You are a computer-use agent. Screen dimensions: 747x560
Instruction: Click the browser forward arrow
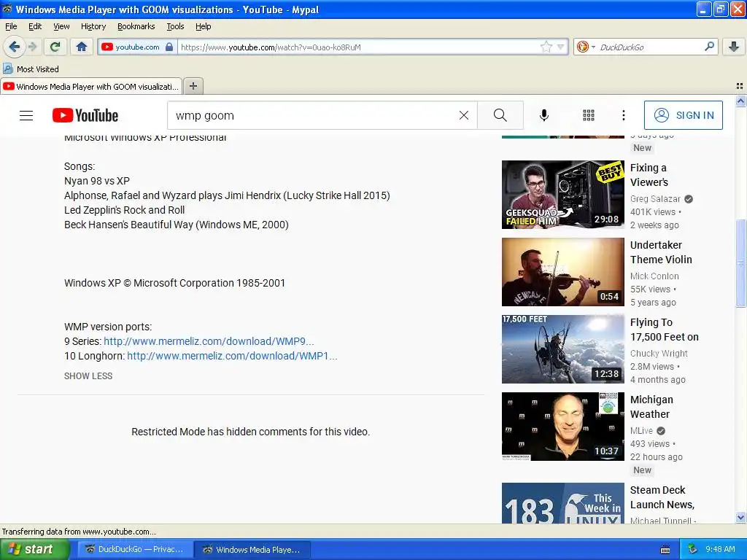coord(32,47)
